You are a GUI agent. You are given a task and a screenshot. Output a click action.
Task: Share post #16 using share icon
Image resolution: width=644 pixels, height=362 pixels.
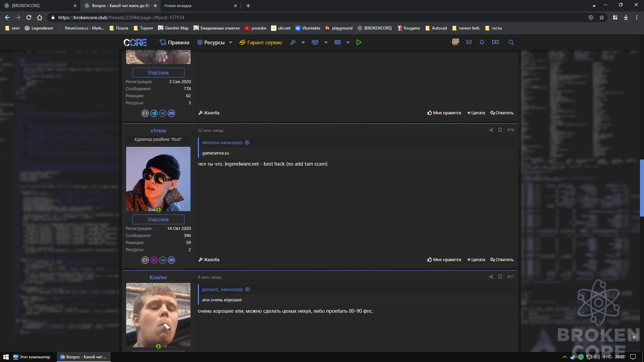tap(491, 130)
